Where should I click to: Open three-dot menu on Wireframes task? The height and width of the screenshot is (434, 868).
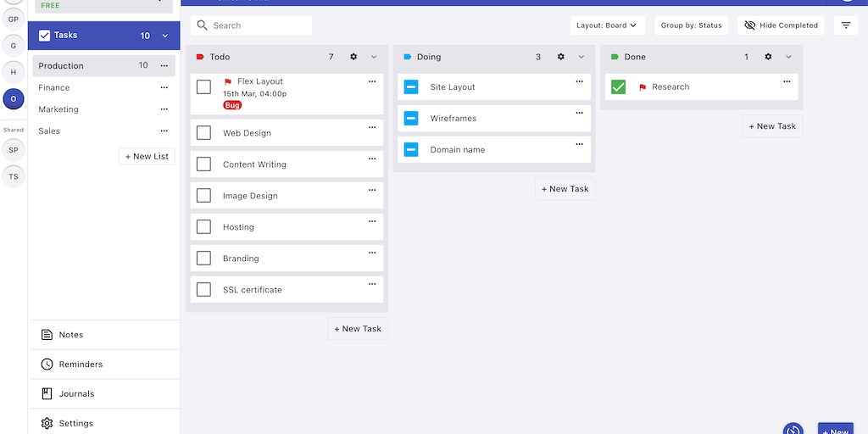click(580, 113)
